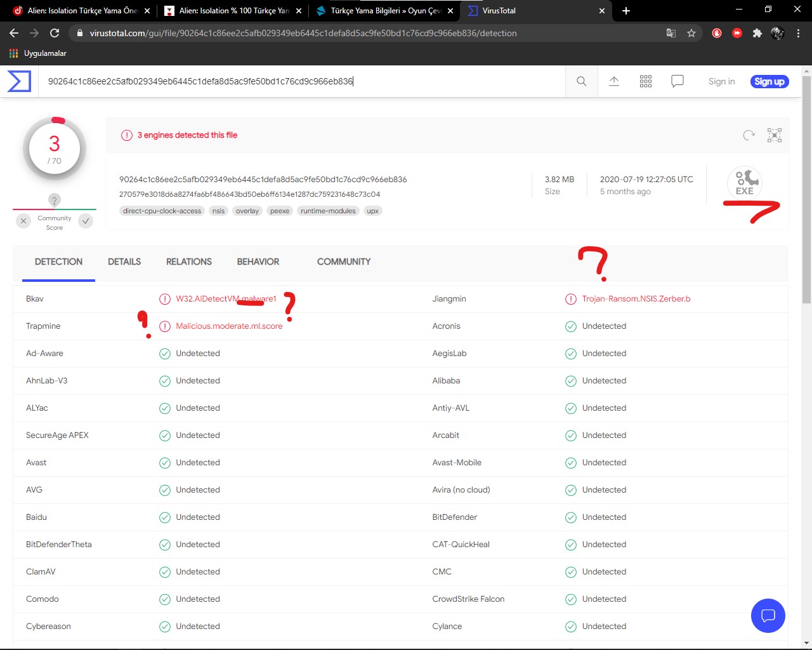
Task: Click the hash search input field
Action: [302, 81]
